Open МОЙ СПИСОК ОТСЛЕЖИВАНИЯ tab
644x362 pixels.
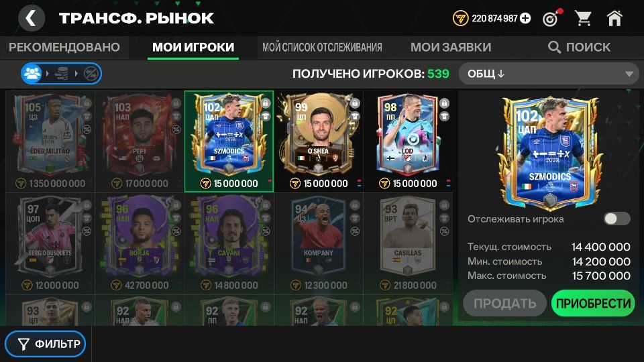click(x=322, y=47)
